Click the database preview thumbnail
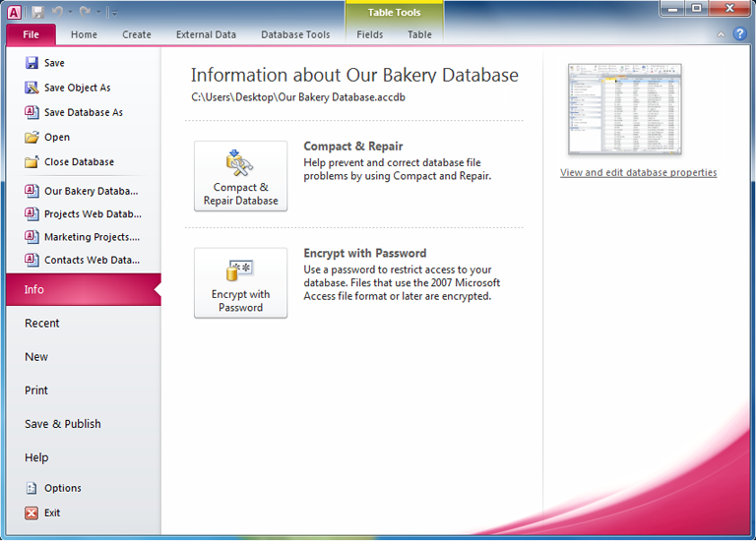Image resolution: width=756 pixels, height=541 pixels. pos(624,109)
